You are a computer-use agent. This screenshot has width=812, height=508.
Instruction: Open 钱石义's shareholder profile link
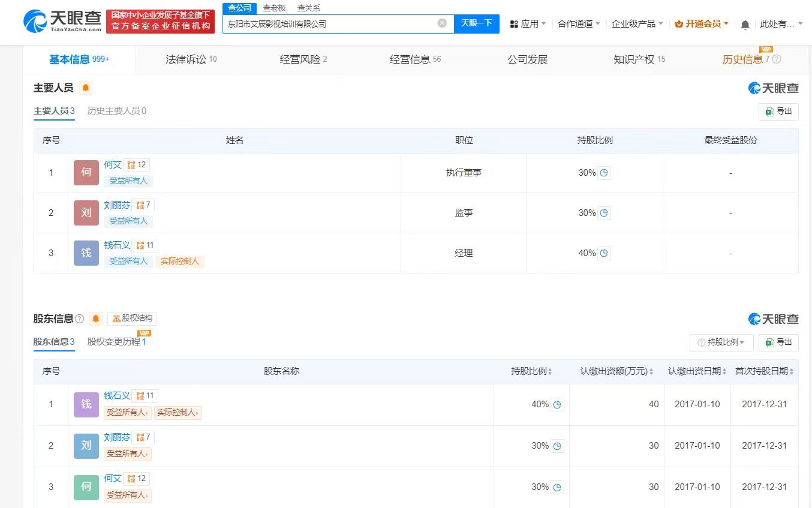[117, 395]
